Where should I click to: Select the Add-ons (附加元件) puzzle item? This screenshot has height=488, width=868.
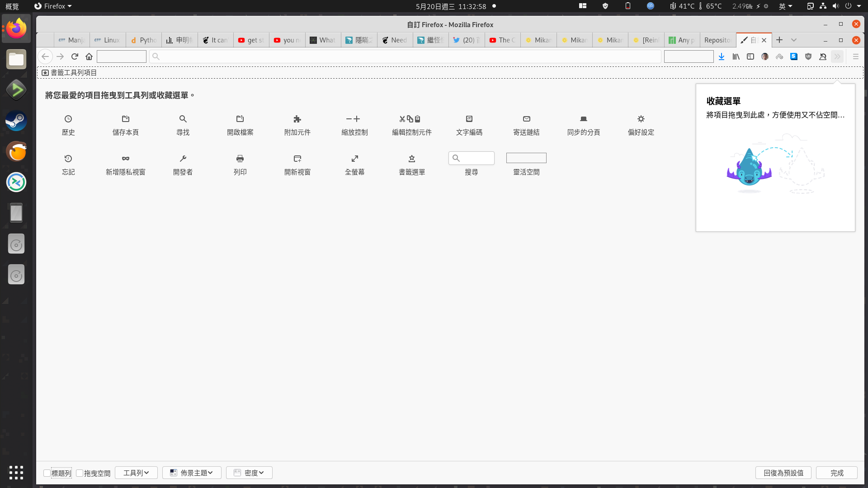[x=297, y=125]
